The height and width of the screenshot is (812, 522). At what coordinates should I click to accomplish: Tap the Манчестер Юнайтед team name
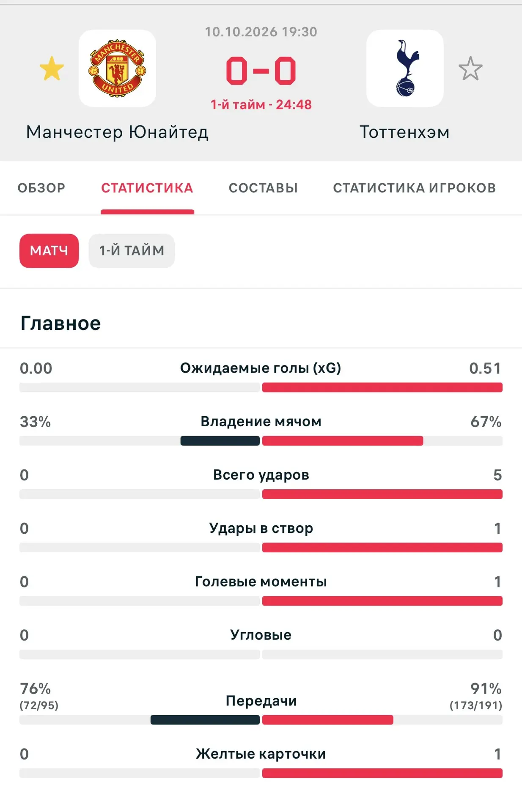(x=117, y=132)
